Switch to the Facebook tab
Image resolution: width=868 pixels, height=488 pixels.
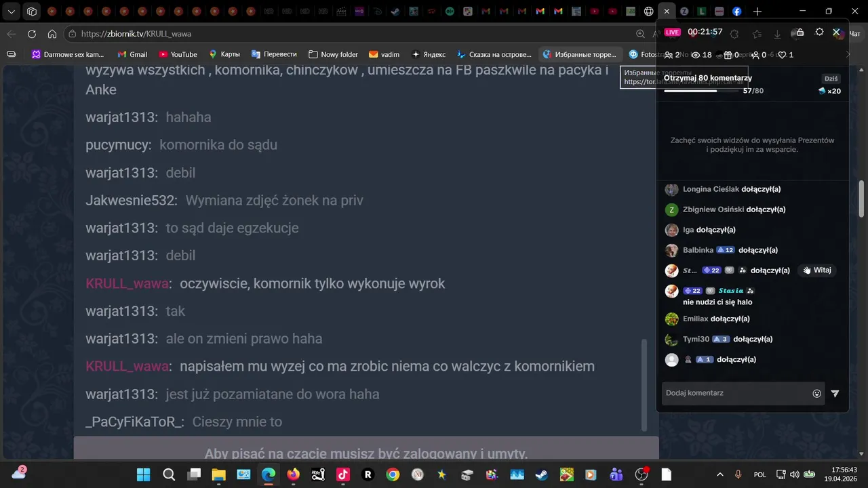click(737, 12)
